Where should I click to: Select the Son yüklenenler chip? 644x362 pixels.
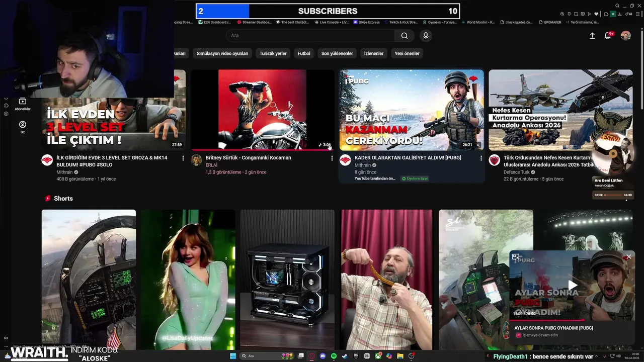pyautogui.click(x=337, y=53)
